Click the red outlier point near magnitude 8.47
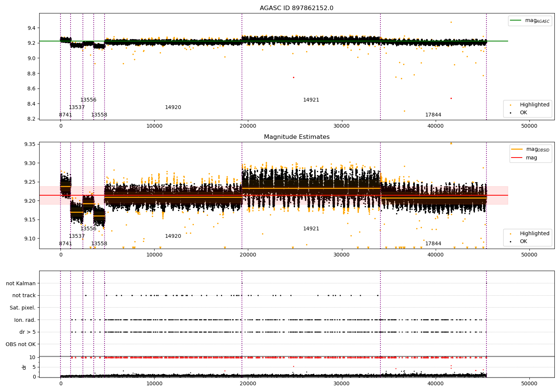Image resolution: width=560 pixels, height=392 pixels. click(x=451, y=99)
